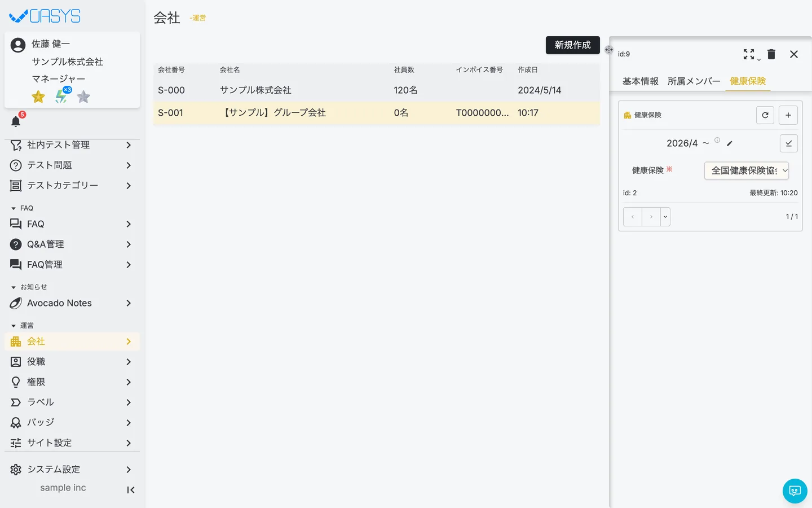The height and width of the screenshot is (508, 812).
Task: Open the 健康保険 select dropdown
Action: pos(747,170)
